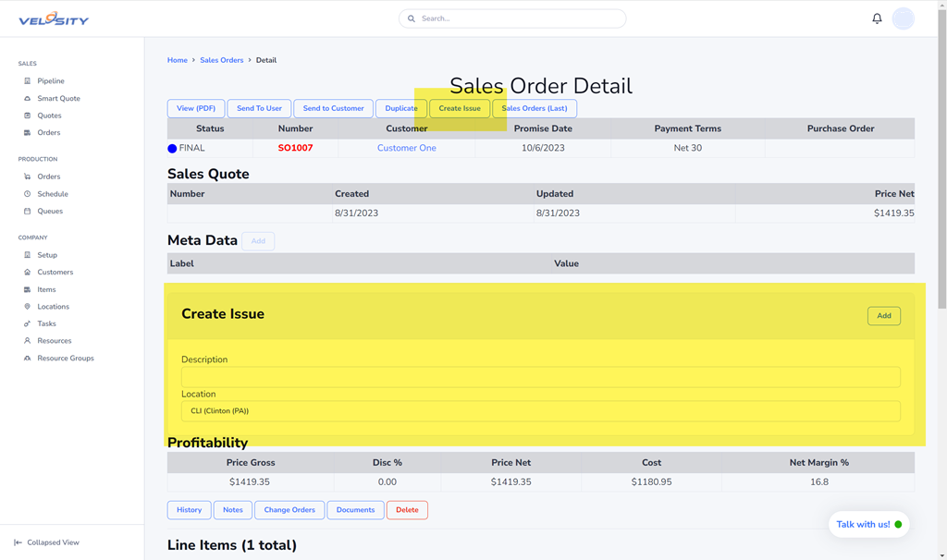Image resolution: width=947 pixels, height=560 pixels.
Task: Click the Sales Orders breadcrumb link
Action: (221, 60)
